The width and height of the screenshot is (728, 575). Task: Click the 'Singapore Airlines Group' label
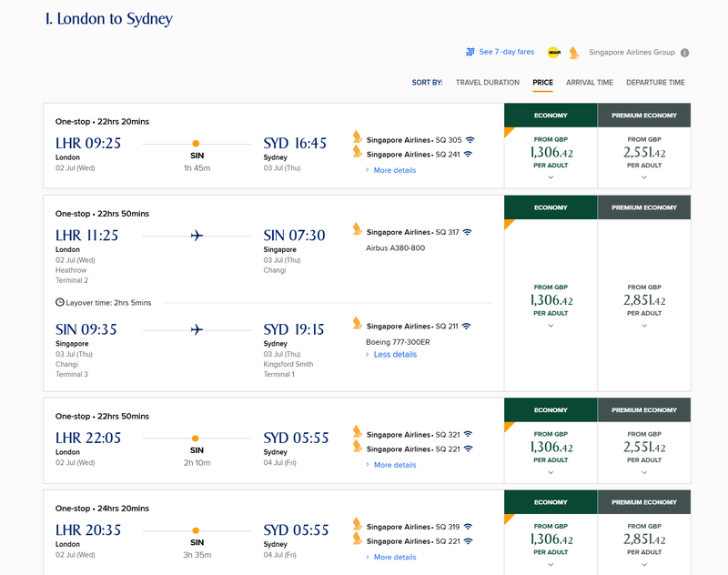pyautogui.click(x=632, y=53)
